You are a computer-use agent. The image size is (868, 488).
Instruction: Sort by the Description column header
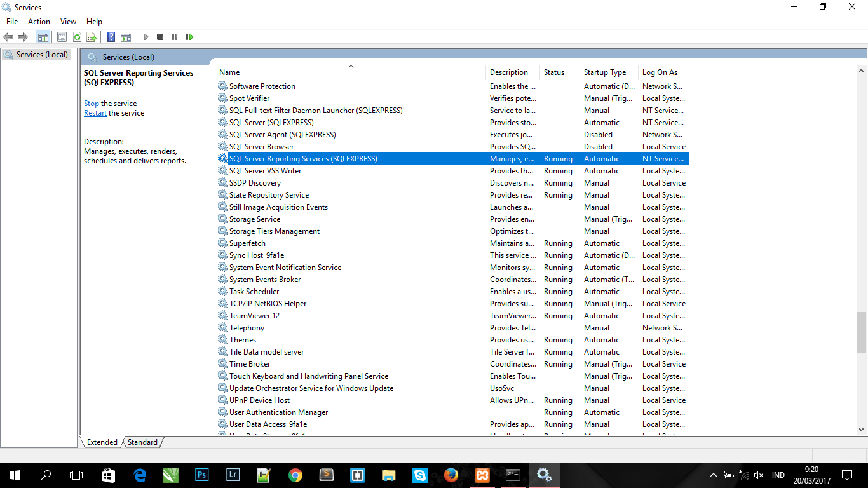513,72
